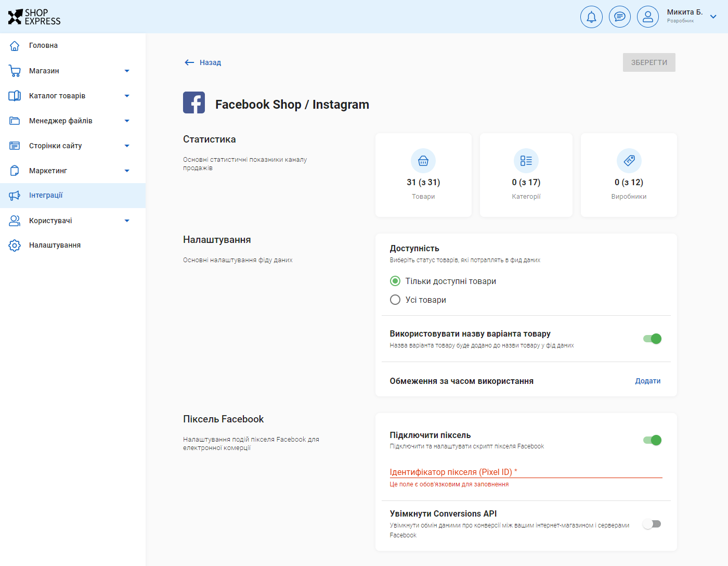Open Магазин menu item

73,71
